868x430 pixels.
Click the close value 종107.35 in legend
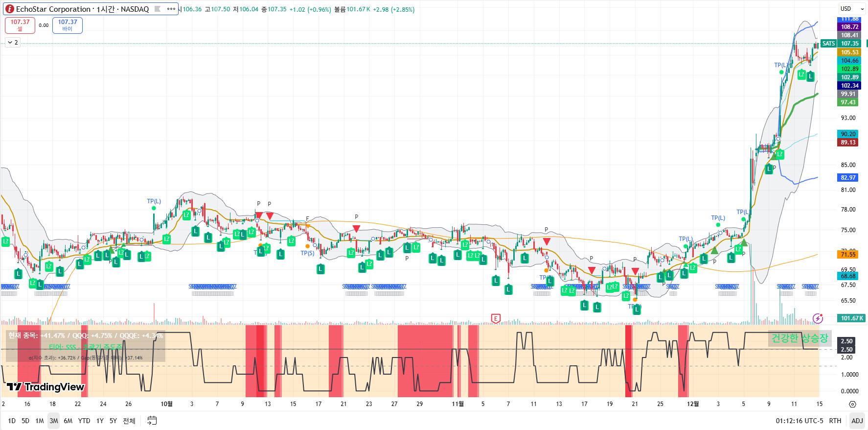[x=274, y=9]
